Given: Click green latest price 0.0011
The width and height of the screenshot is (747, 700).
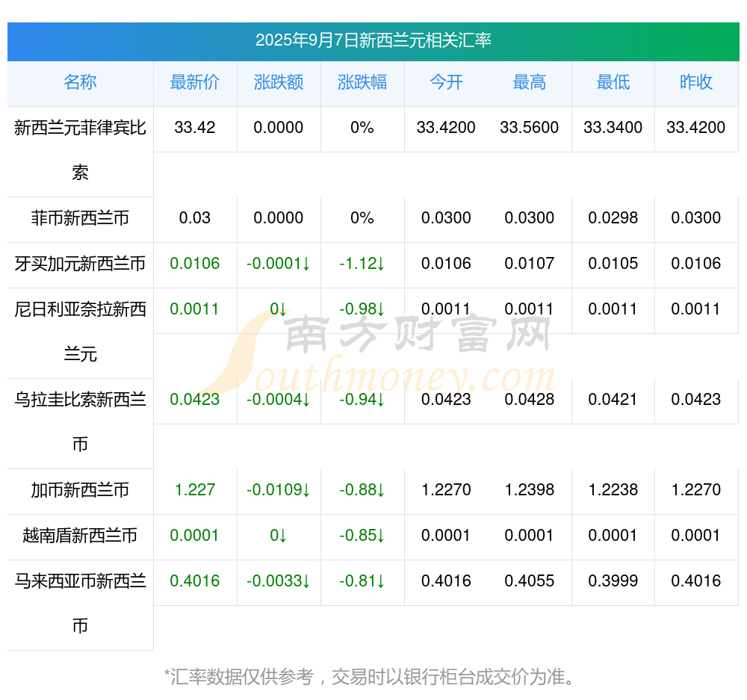Looking at the screenshot, I should pyautogui.click(x=194, y=309).
